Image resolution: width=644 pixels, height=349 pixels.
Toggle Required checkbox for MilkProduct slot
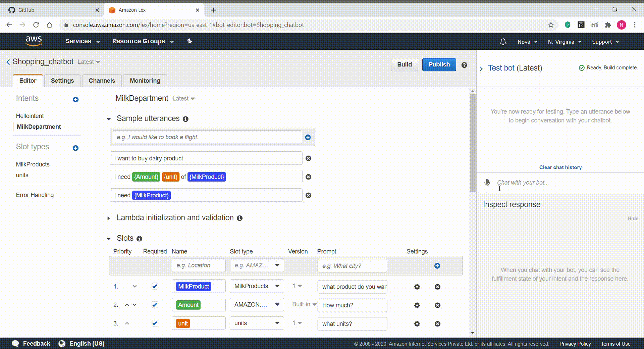[x=155, y=286]
